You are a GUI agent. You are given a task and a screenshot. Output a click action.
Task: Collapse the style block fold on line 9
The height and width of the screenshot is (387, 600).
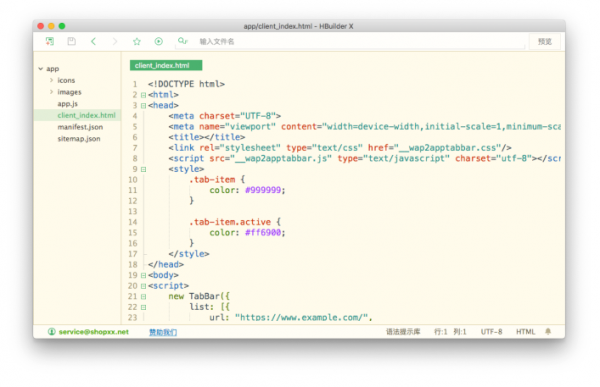coord(143,169)
